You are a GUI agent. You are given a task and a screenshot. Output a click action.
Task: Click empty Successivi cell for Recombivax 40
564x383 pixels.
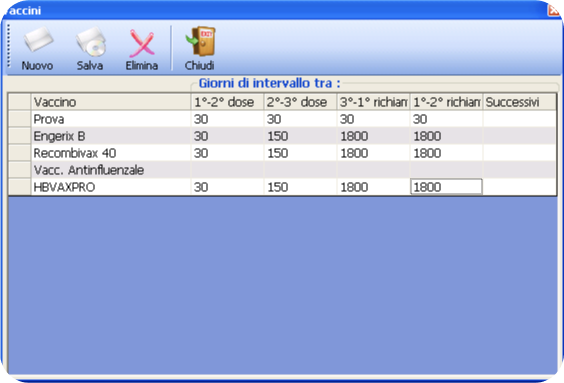point(519,153)
